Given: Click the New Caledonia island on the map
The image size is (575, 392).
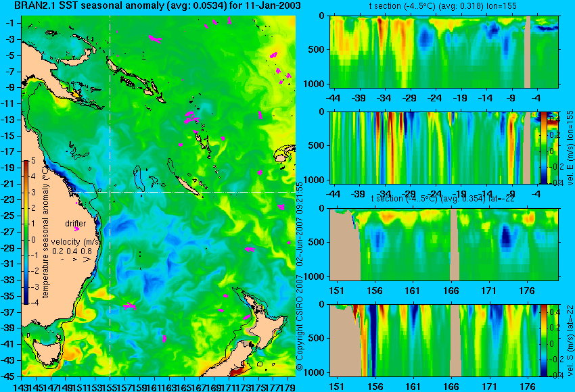Looking at the screenshot, I should [187, 185].
